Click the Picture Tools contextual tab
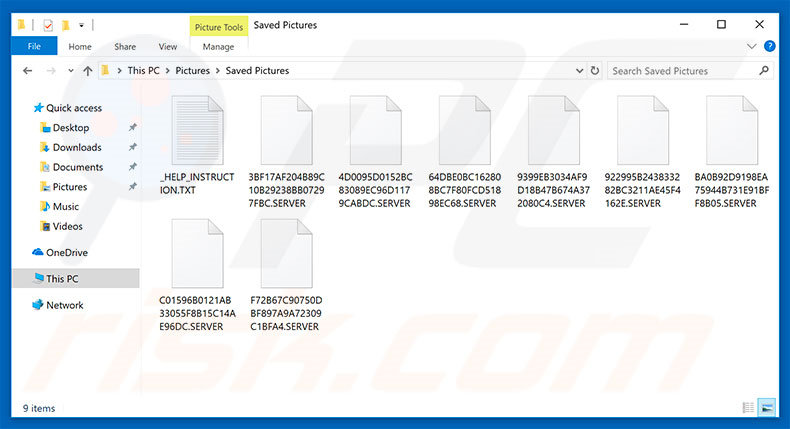The width and height of the screenshot is (790, 429). click(219, 27)
